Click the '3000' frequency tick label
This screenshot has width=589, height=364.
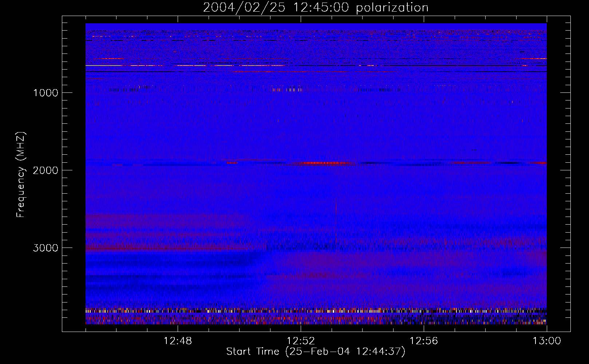(46, 248)
